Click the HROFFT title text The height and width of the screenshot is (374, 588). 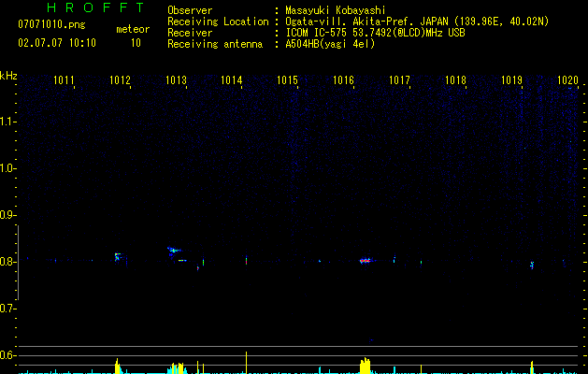[96, 7]
